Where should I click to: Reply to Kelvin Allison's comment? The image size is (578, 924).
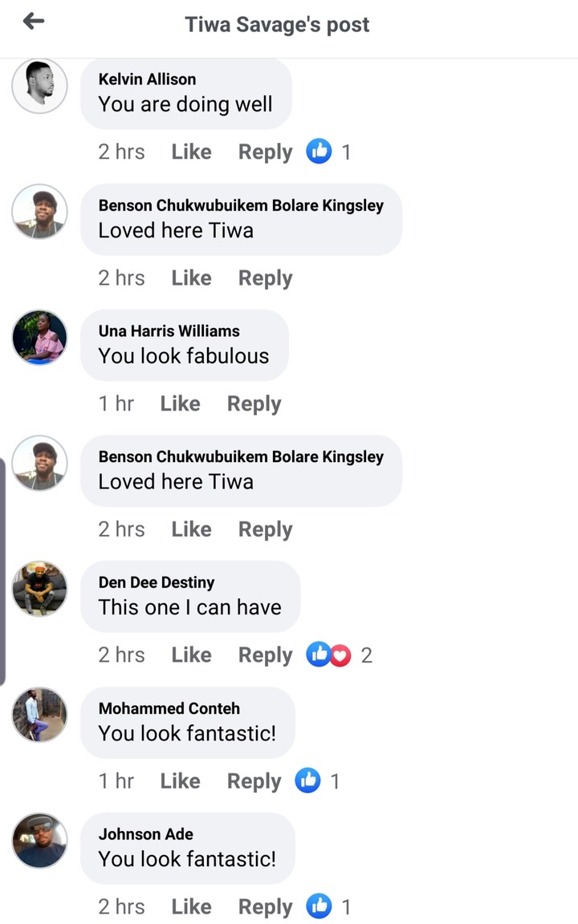pyautogui.click(x=265, y=152)
